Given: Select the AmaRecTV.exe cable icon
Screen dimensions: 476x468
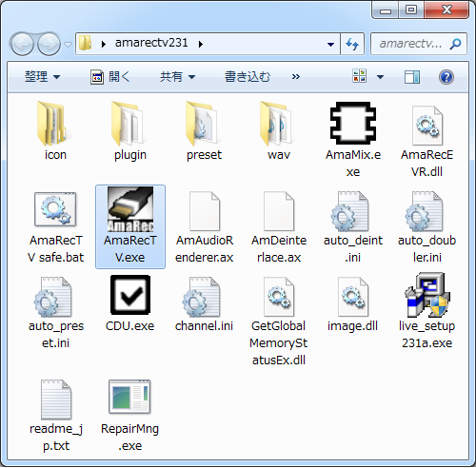Looking at the screenshot, I should [x=130, y=209].
